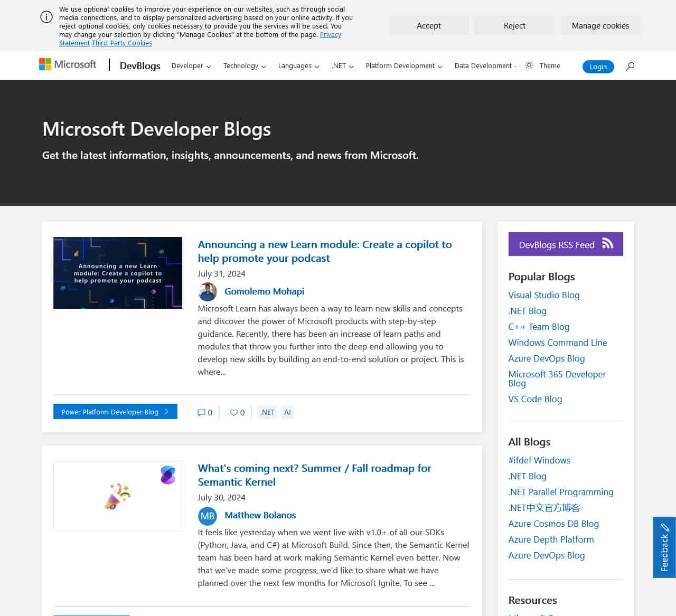
Task: Click the .NET tag on first post
Action: (x=268, y=412)
